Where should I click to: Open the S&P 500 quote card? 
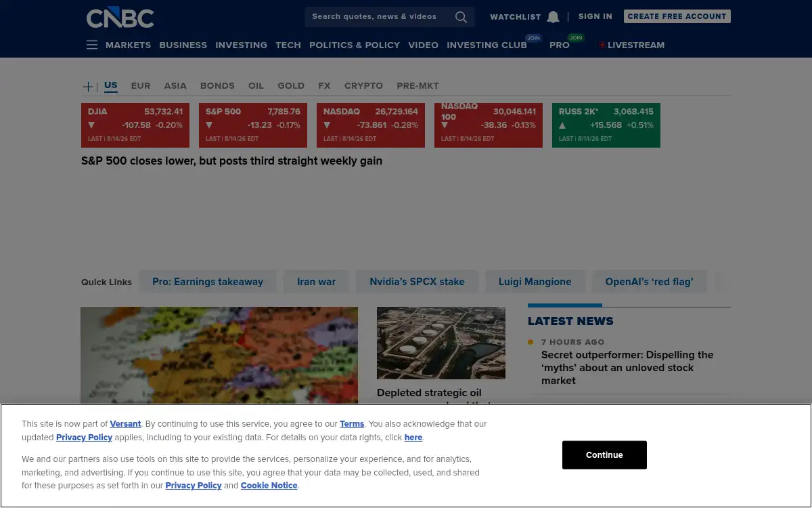tap(253, 125)
